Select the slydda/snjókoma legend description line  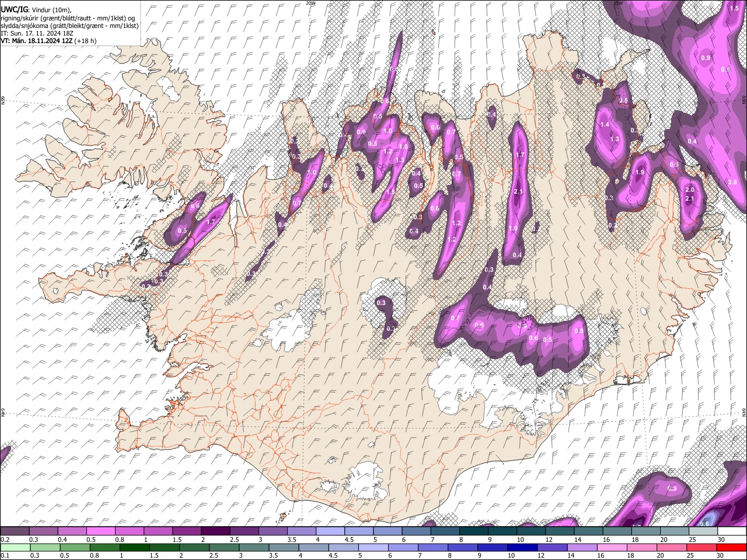69,26
